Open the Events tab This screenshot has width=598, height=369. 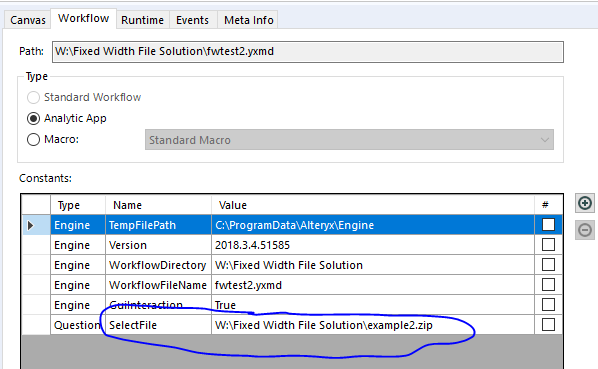(193, 20)
